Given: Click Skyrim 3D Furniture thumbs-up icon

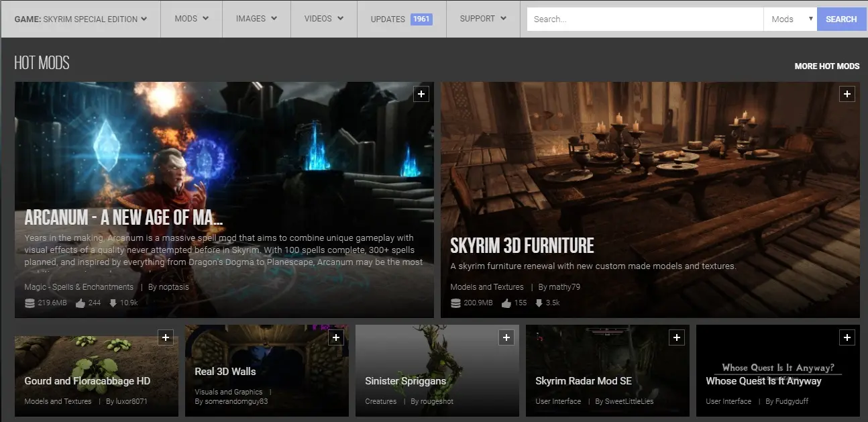Looking at the screenshot, I should pyautogui.click(x=506, y=303).
